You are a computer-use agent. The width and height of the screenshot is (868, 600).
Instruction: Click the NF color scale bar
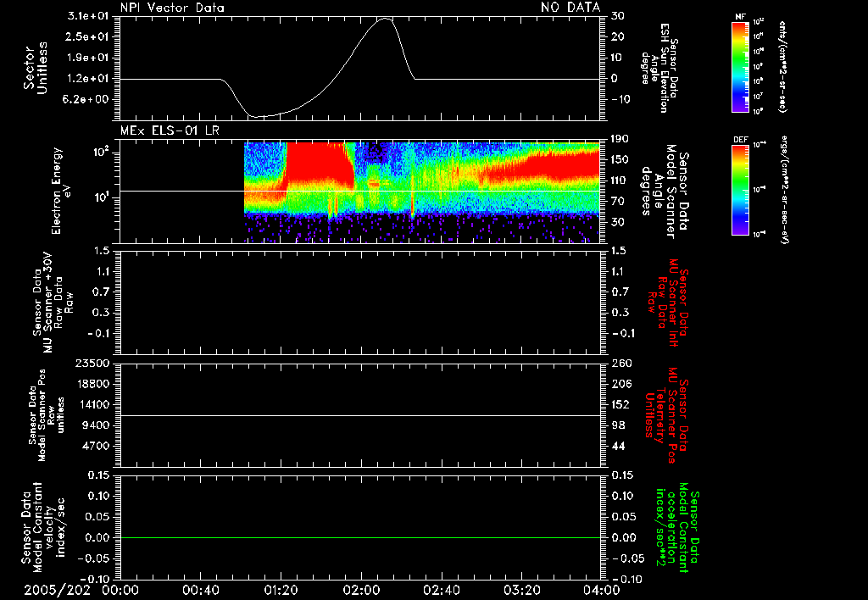[740, 67]
